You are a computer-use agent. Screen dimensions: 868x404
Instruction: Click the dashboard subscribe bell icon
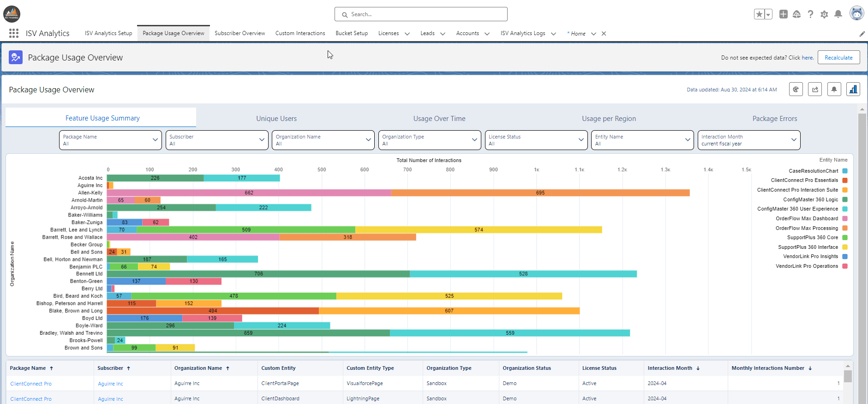click(x=834, y=89)
